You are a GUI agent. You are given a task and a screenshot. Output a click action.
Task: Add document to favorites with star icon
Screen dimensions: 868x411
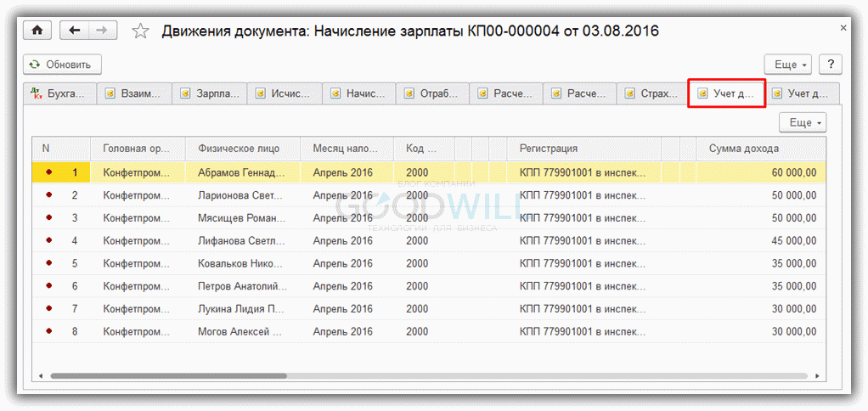click(142, 31)
